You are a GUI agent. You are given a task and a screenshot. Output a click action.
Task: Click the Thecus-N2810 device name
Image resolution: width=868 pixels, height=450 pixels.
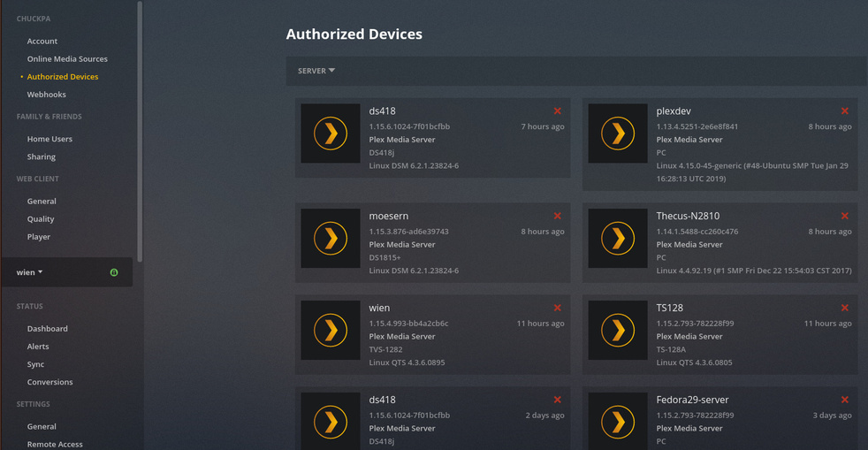point(688,216)
